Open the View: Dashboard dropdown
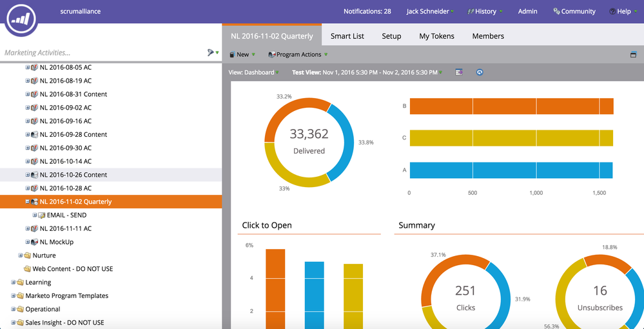This screenshot has width=644, height=329. (253, 72)
